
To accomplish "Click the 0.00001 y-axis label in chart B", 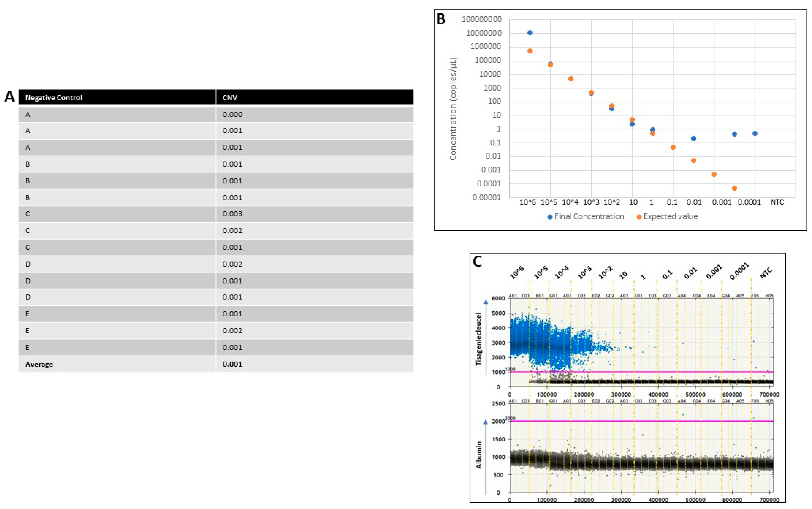I will tap(487, 197).
